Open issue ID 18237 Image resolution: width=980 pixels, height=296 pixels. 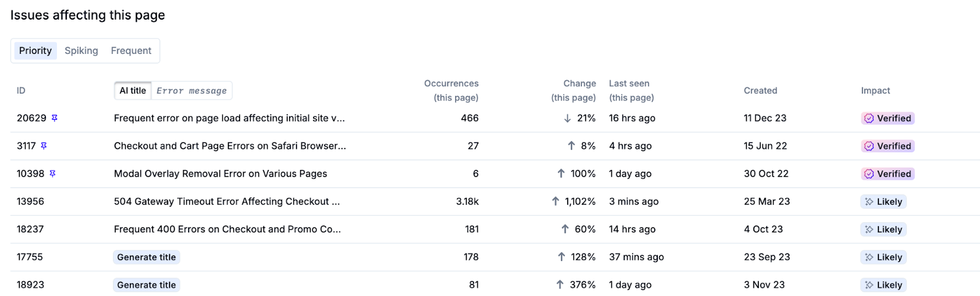[30, 229]
